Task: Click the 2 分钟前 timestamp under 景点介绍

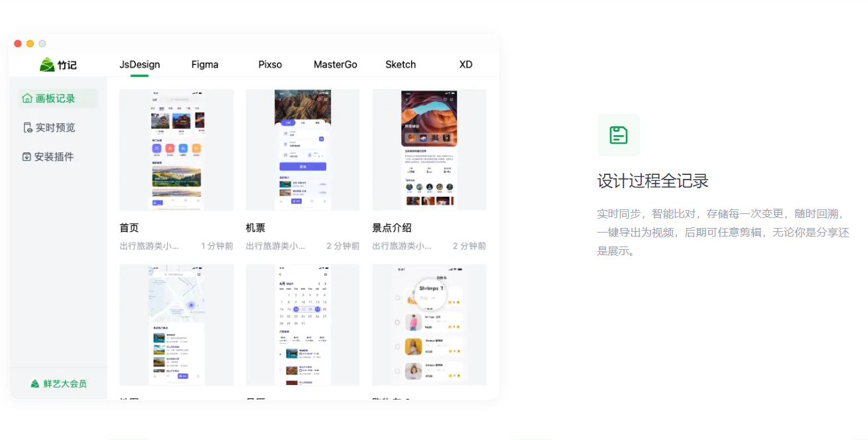Action: coord(469,246)
